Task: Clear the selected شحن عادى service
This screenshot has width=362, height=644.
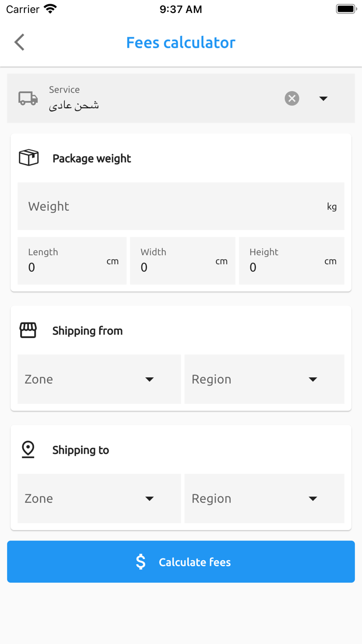Action: [291, 98]
